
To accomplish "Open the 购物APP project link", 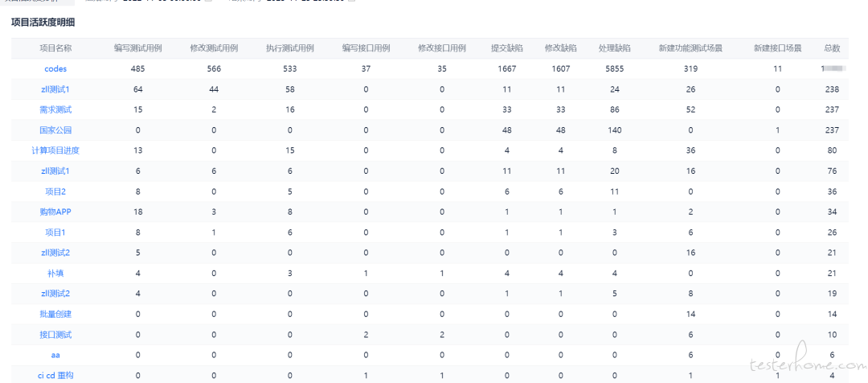I will point(55,212).
